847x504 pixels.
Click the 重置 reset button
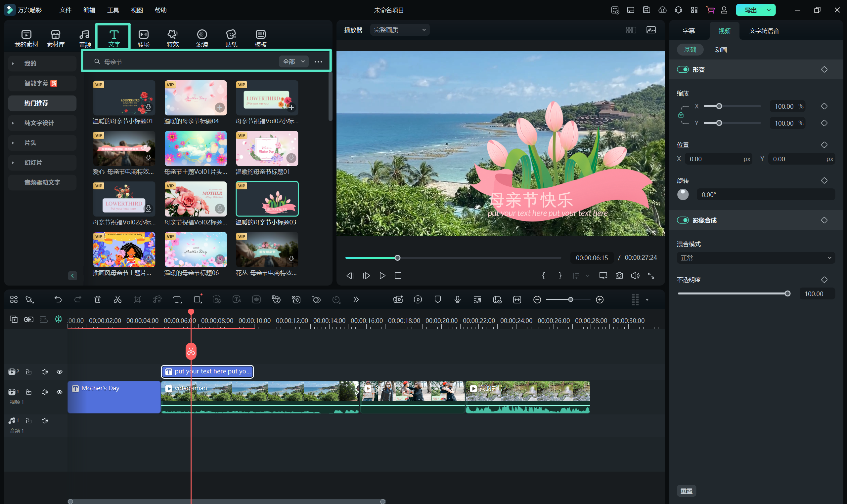686,491
